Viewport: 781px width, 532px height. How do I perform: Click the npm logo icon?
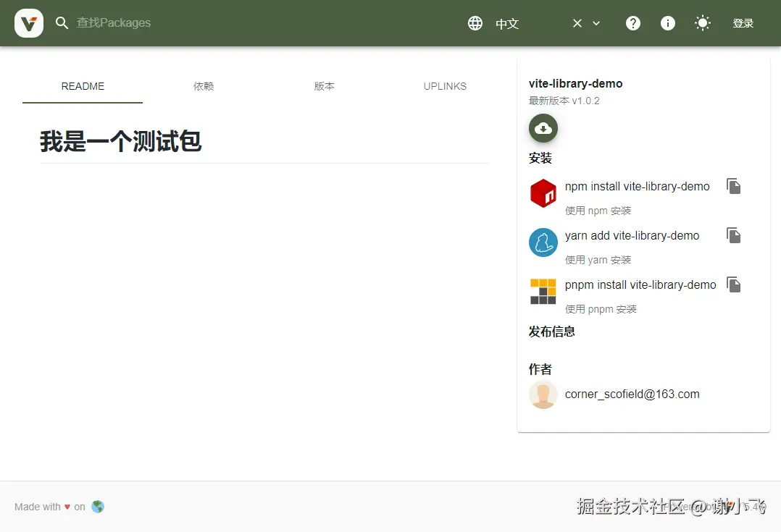click(543, 193)
